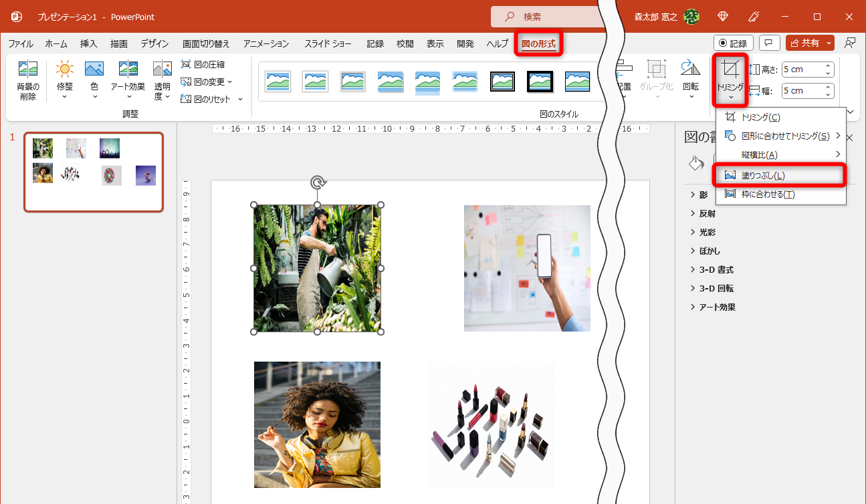
Task: Apply the third picture style with gray frame
Action: pyautogui.click(x=353, y=81)
